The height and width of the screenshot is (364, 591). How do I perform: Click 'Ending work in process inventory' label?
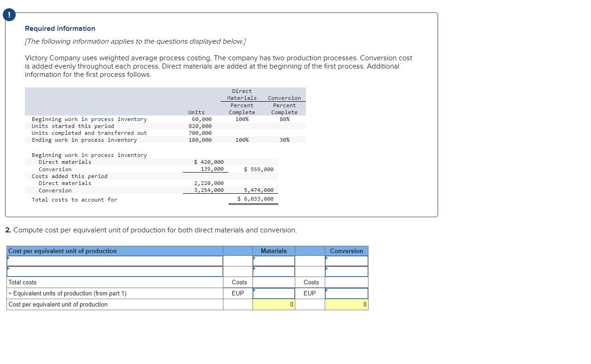tap(84, 140)
